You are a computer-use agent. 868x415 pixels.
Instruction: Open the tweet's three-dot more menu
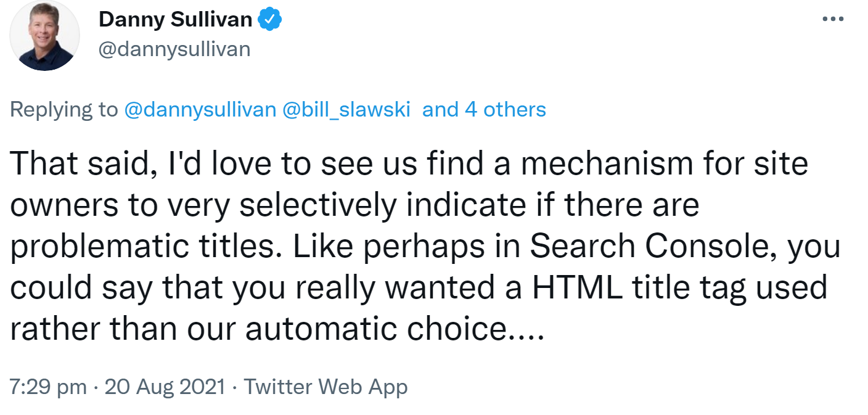click(x=833, y=19)
